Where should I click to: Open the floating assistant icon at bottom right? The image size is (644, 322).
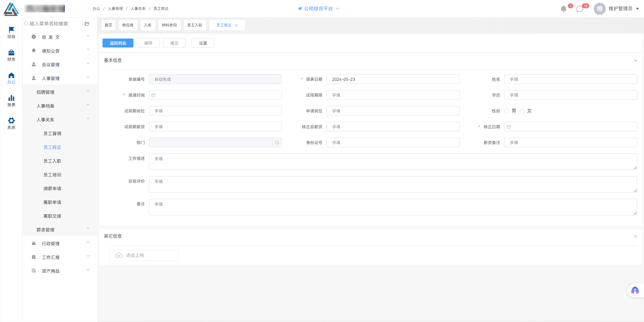coord(635,290)
